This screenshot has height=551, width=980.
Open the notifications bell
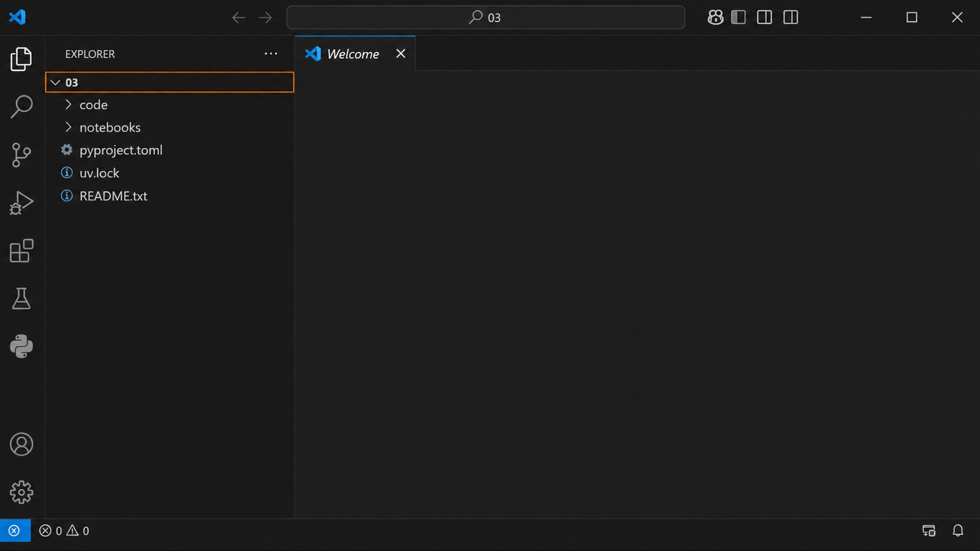click(958, 531)
